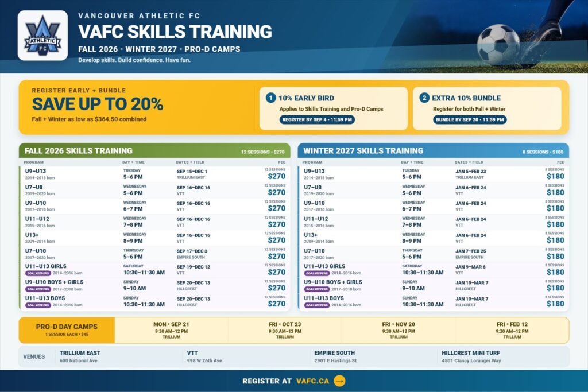
Task: Select the MON · SEP 21 Pro-D camp
Action: tap(171, 330)
